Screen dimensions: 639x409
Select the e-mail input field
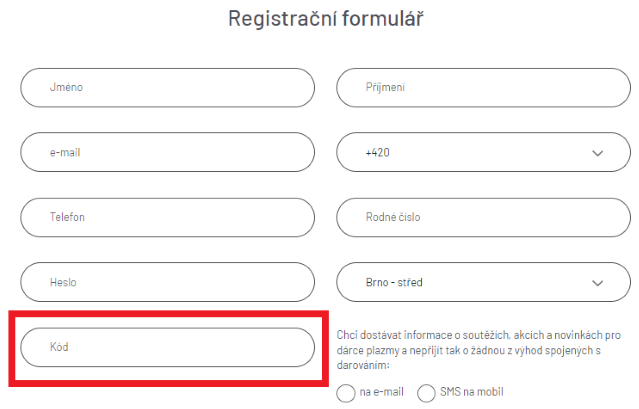click(x=167, y=153)
